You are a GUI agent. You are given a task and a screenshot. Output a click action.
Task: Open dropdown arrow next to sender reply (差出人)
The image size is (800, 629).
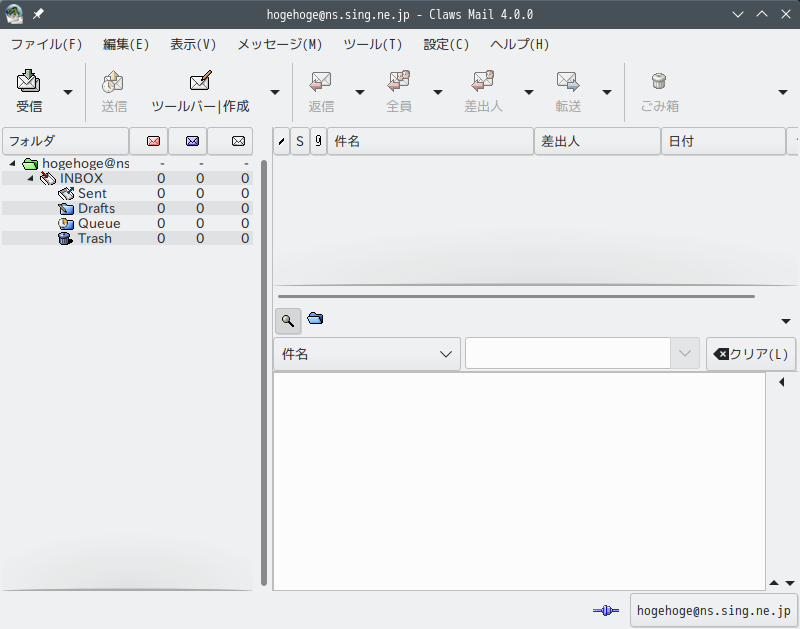click(529, 92)
